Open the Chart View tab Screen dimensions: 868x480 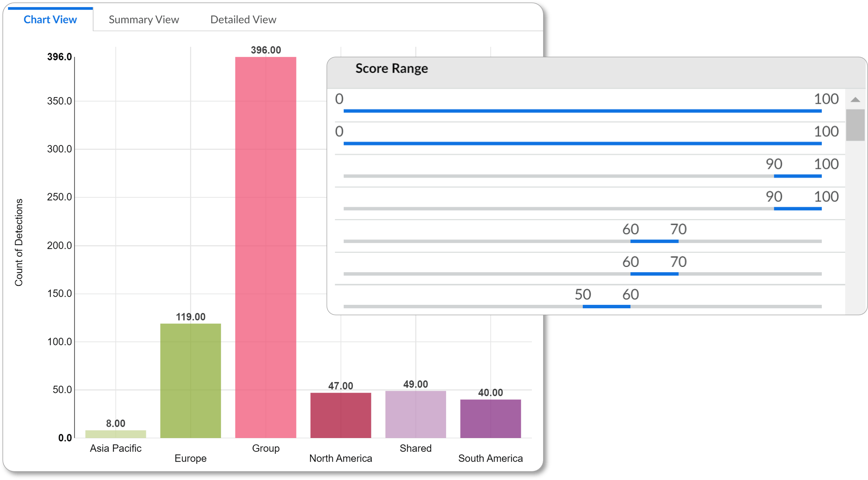(x=50, y=20)
